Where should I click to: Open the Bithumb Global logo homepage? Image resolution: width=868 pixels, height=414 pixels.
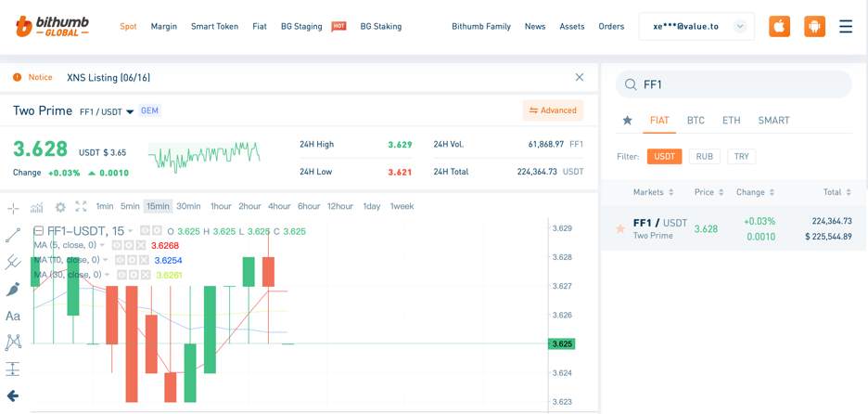point(52,26)
